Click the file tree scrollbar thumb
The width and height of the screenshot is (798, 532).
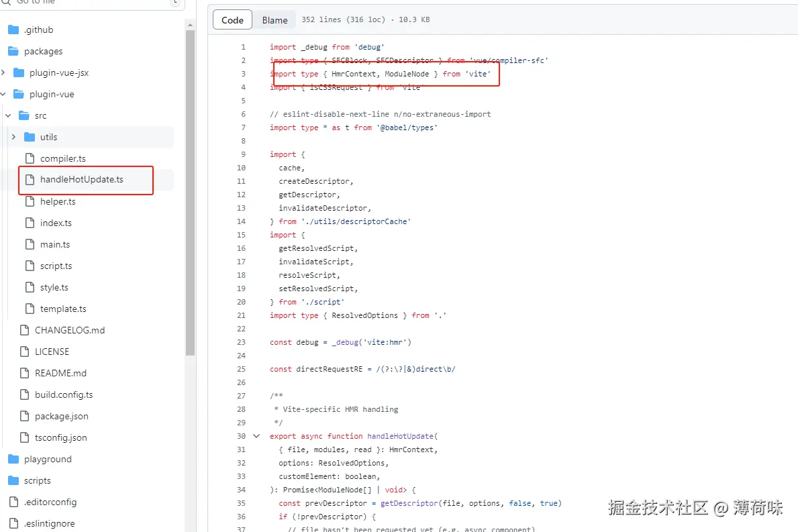(191, 193)
